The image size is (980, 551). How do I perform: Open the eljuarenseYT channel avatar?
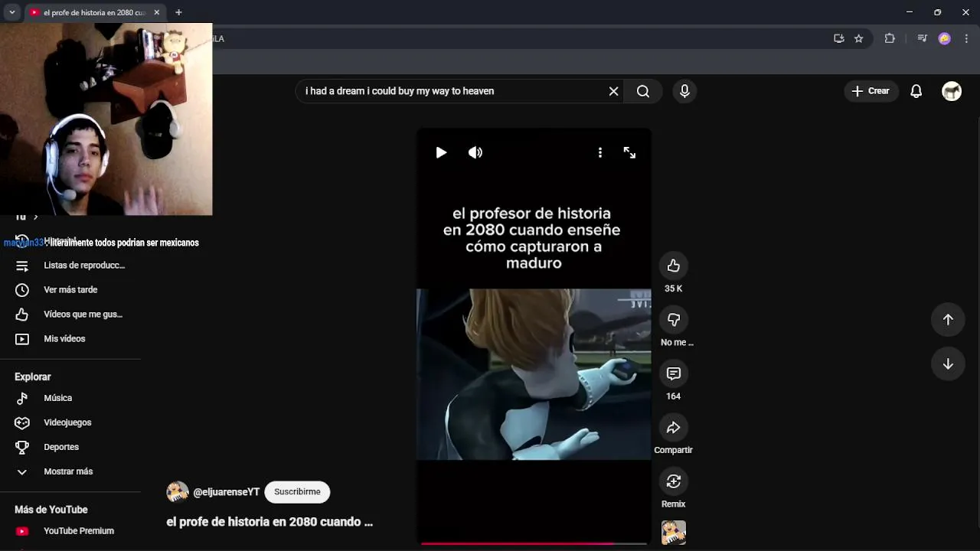[x=178, y=492]
